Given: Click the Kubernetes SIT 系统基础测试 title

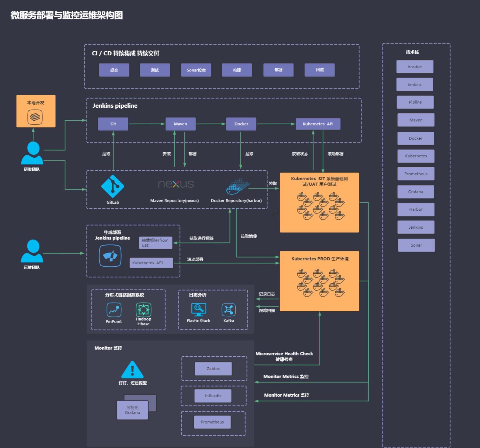Looking at the screenshot, I should coord(320,181).
